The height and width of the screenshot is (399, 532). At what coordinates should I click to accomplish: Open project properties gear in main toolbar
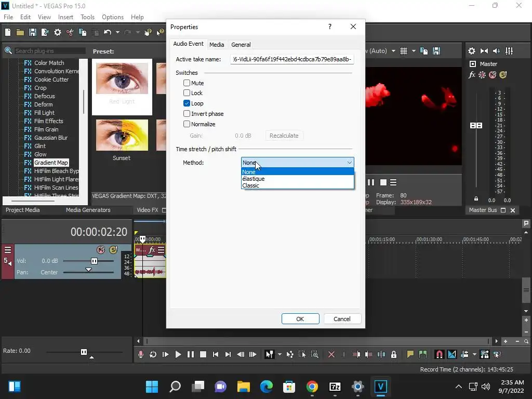tap(58, 32)
